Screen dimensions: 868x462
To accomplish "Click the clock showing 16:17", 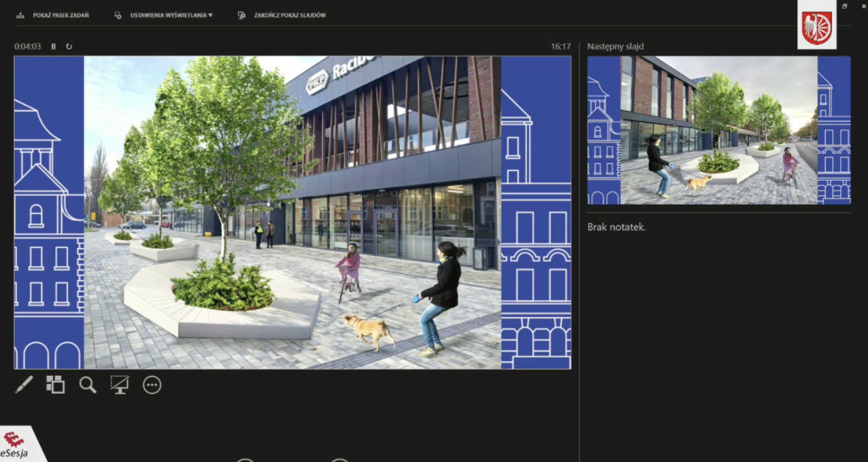I will click(x=560, y=47).
